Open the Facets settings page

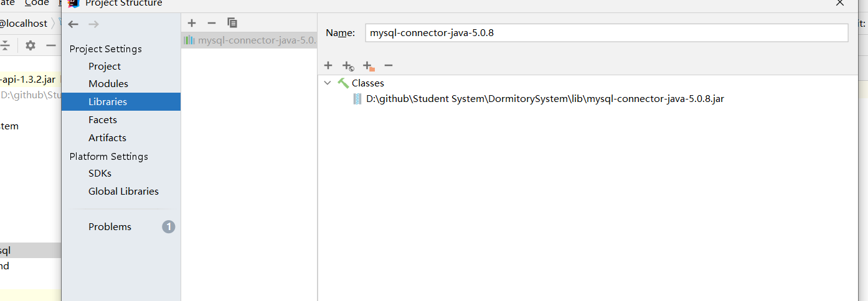coord(103,119)
